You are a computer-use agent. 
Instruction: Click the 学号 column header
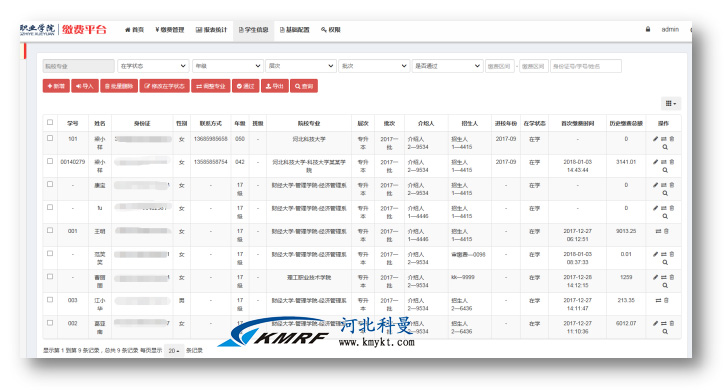72,123
